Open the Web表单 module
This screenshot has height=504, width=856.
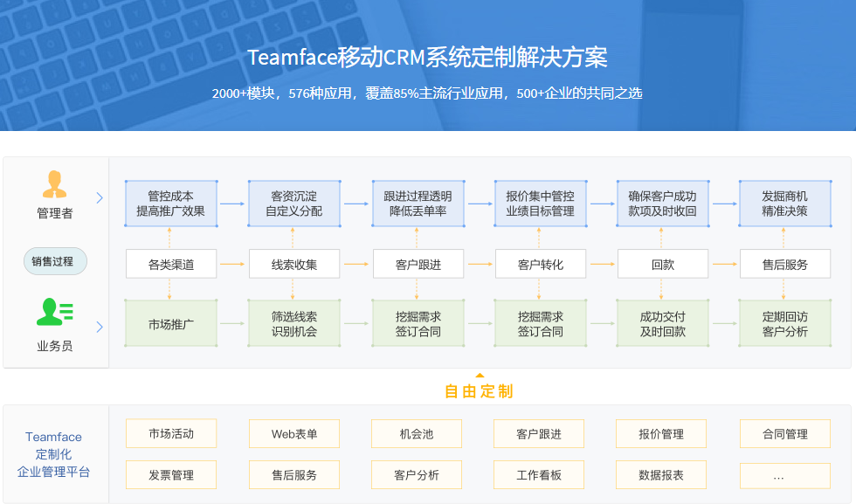(294, 433)
